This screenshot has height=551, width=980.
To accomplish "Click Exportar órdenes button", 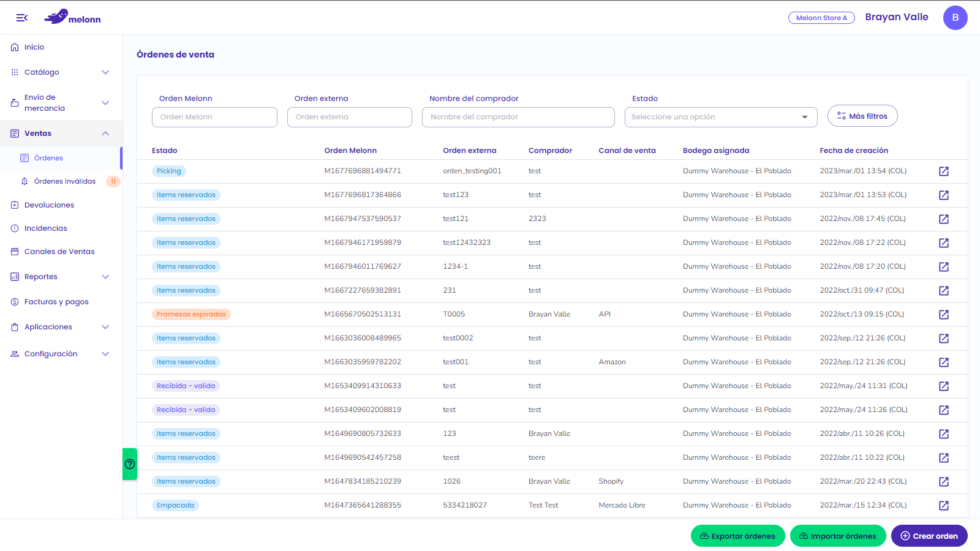I will pyautogui.click(x=737, y=536).
